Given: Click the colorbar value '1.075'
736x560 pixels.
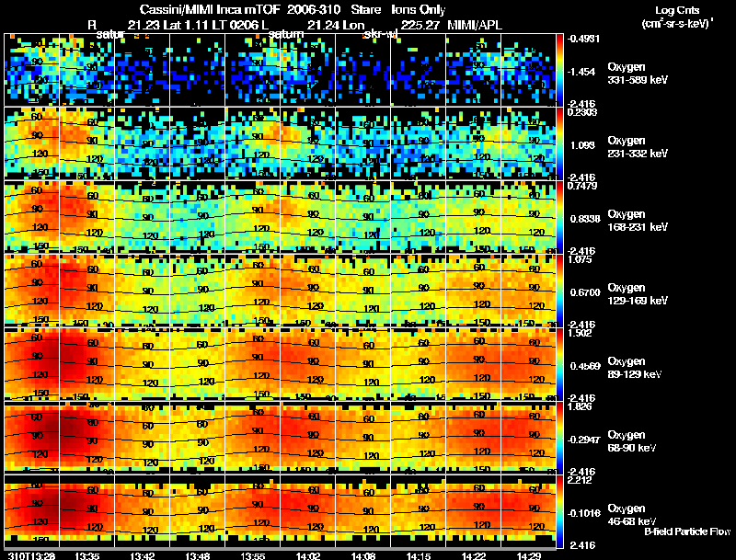Looking at the screenshot, I should pos(580,259).
